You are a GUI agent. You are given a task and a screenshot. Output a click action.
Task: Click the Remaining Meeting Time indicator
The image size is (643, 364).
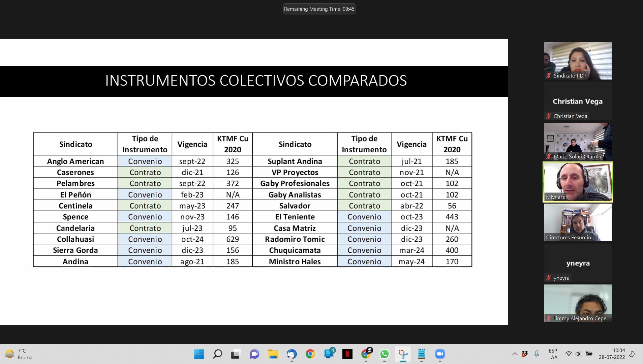point(319,9)
